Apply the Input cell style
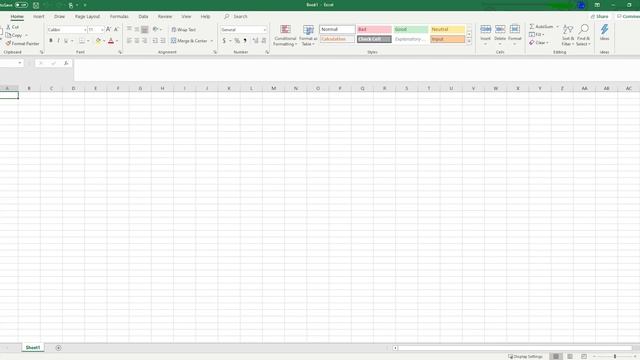 pyautogui.click(x=448, y=39)
